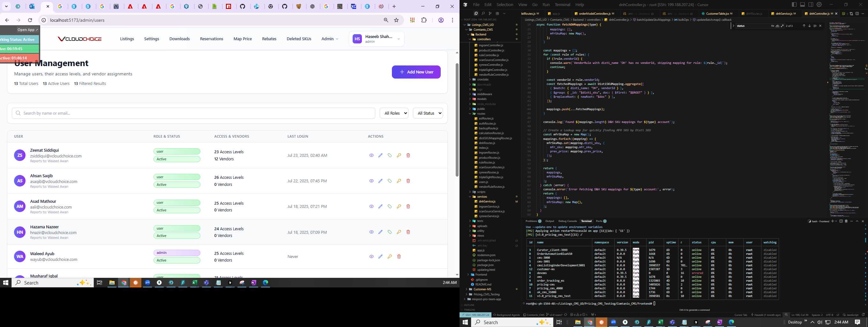View details for Ahsan Saqib (eye icon)
Viewport: 868px width, 327px height.
coord(371,181)
